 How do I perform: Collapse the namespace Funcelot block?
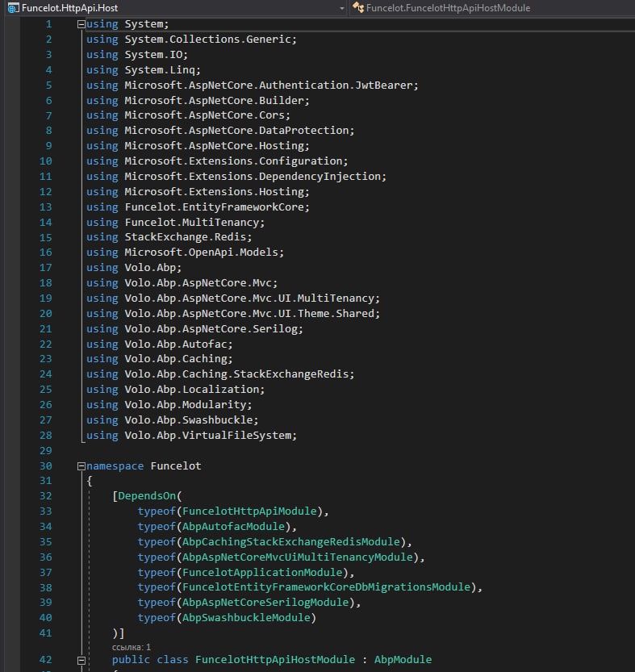tap(81, 466)
